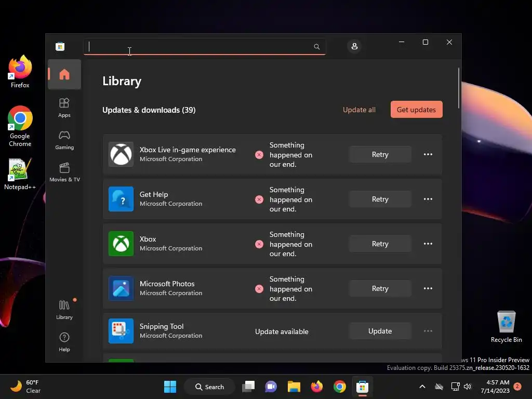Click the Snipping Tool app icon
Screen dimensions: 532x399
pos(121,331)
